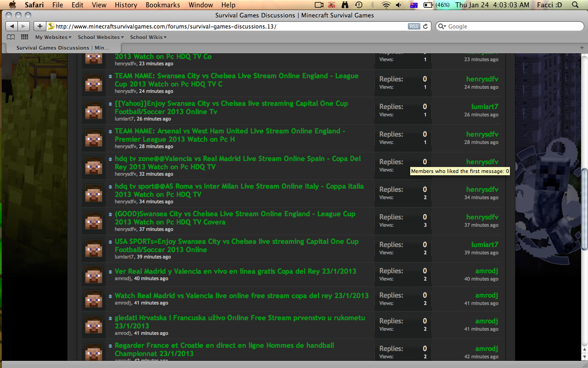The width and height of the screenshot is (588, 368).
Task: Open the Wi-Fi status menu
Action: [386, 5]
